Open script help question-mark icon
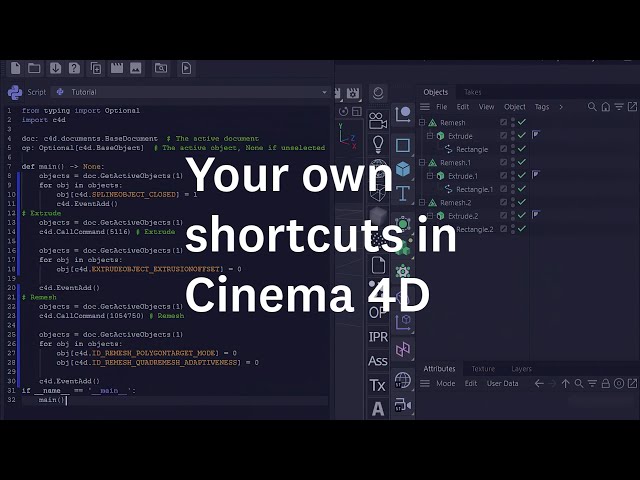 point(74,68)
